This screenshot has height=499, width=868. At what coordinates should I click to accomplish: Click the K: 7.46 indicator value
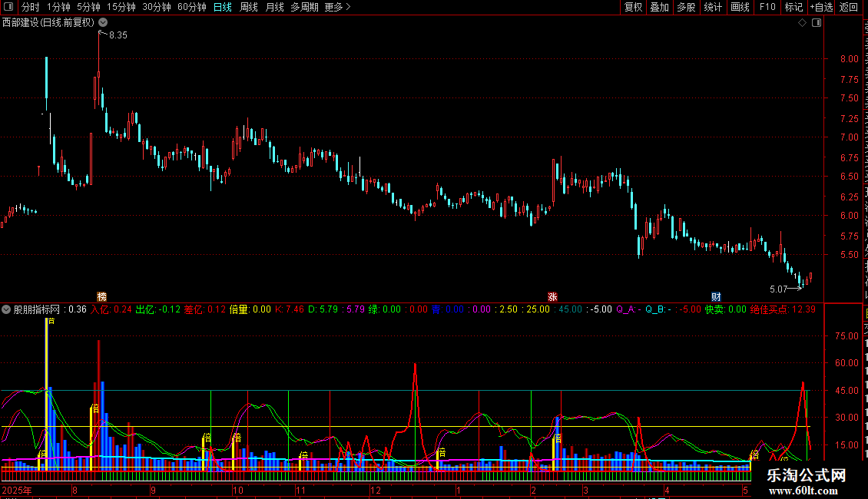tap(290, 309)
